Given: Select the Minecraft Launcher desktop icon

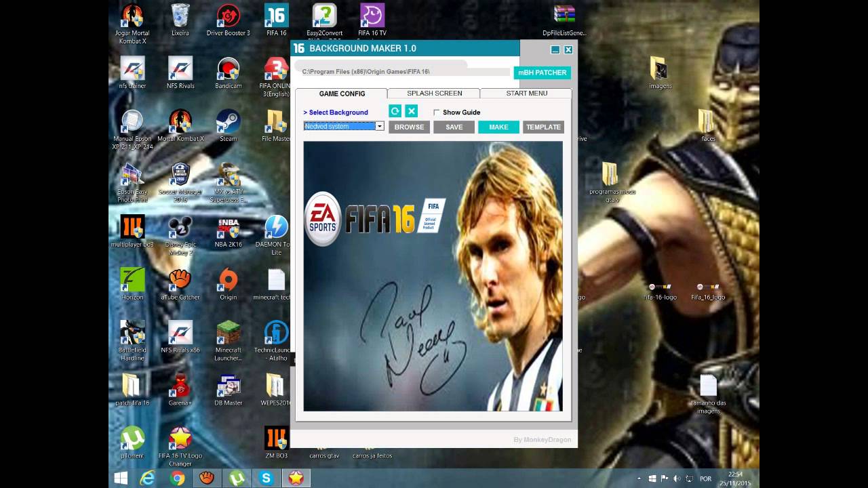Looking at the screenshot, I should click(x=229, y=340).
